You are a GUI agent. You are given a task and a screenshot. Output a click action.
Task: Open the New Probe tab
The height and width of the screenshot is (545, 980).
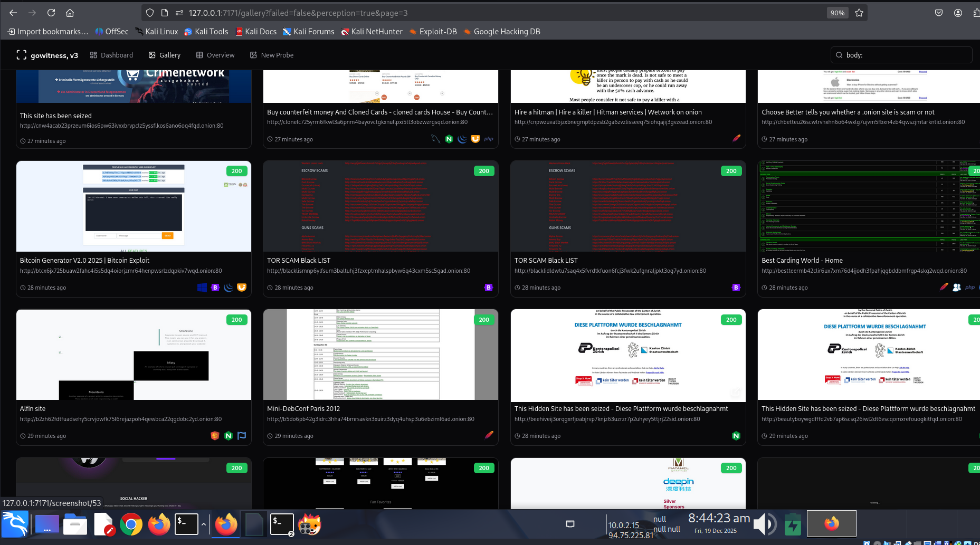[x=272, y=55]
